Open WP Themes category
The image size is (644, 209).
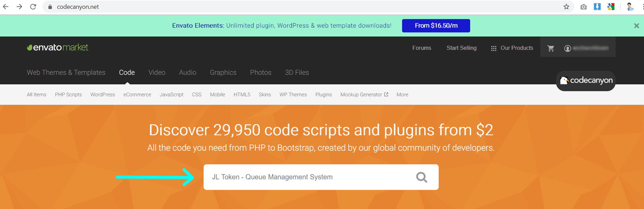293,94
